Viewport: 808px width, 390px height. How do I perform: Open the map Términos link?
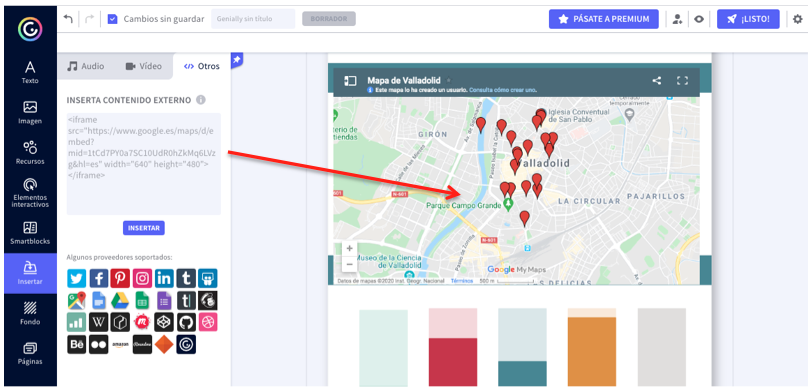(462, 281)
